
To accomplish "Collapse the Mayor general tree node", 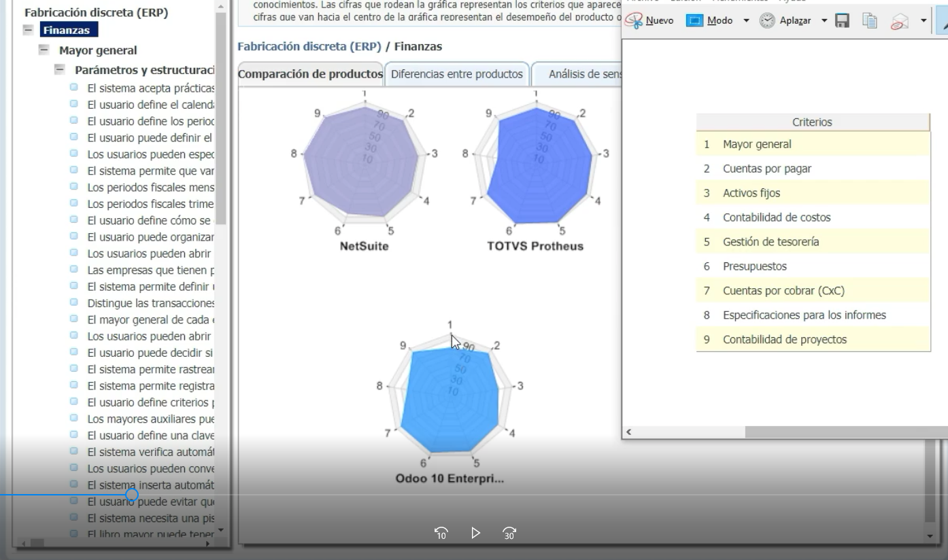I will [44, 50].
